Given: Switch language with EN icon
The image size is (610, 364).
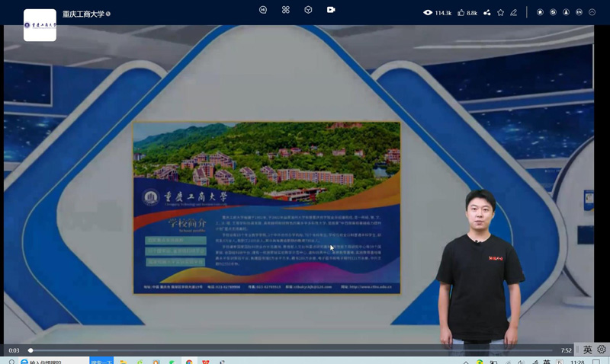Looking at the screenshot, I should (x=579, y=12).
